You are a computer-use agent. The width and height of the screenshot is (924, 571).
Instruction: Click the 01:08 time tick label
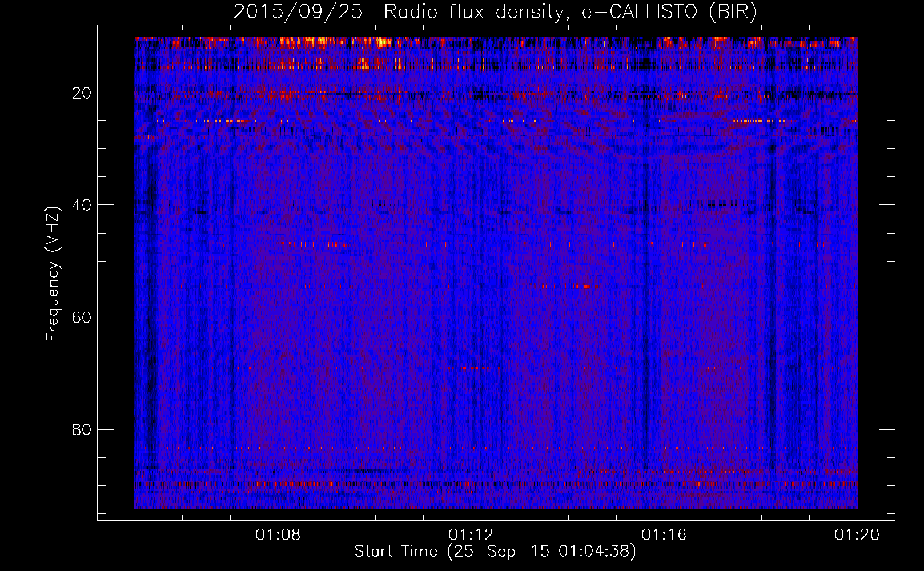pyautogui.click(x=278, y=535)
